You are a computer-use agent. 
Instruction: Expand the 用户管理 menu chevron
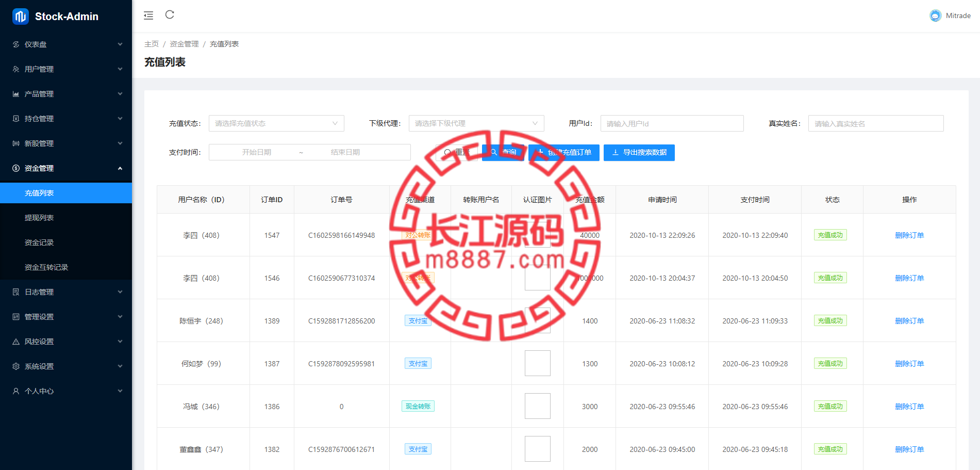[x=120, y=69]
